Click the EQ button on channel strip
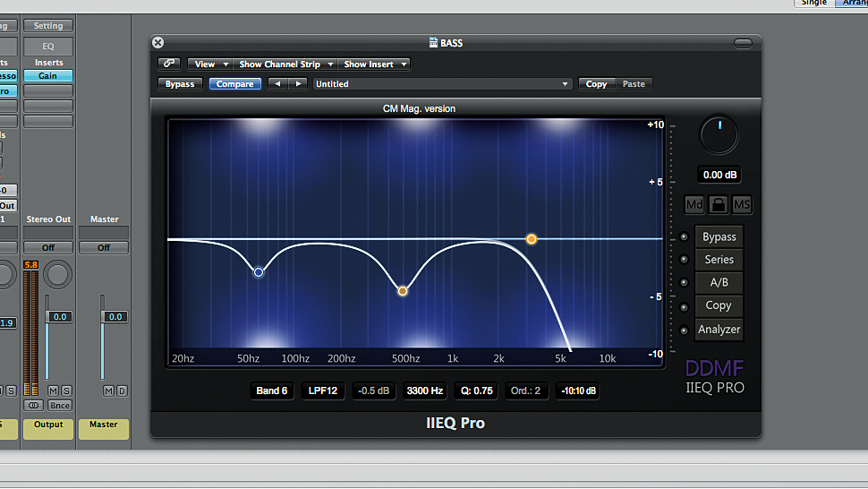 pos(48,47)
